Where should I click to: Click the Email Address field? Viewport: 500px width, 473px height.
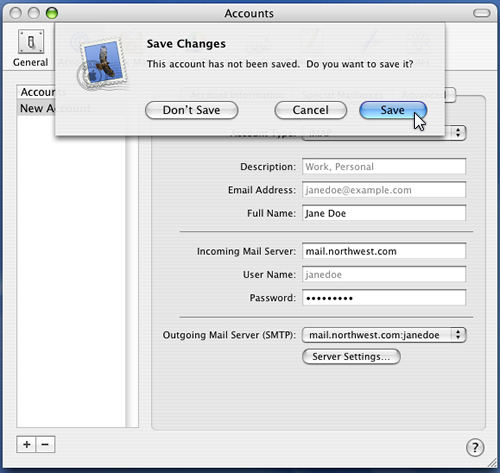384,190
